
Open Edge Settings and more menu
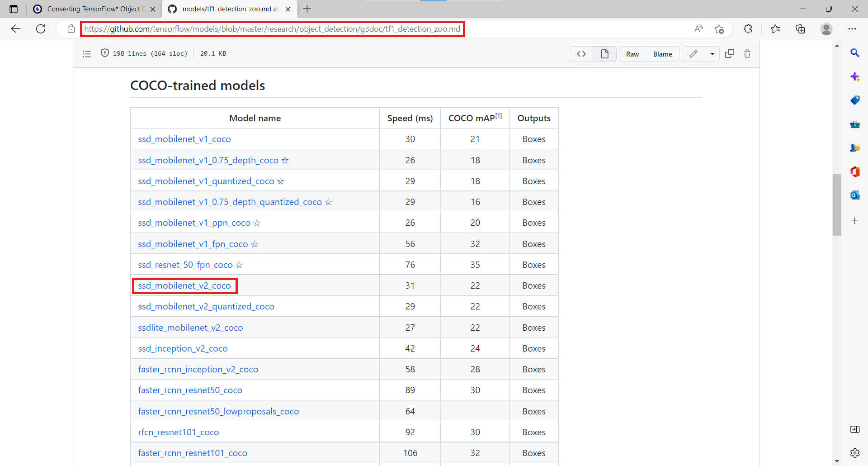click(852, 29)
